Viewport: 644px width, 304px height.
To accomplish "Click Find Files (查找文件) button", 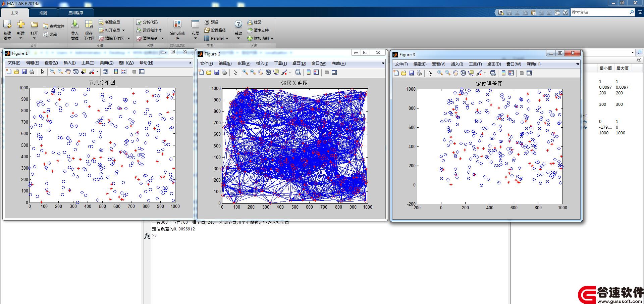I will 54,26.
